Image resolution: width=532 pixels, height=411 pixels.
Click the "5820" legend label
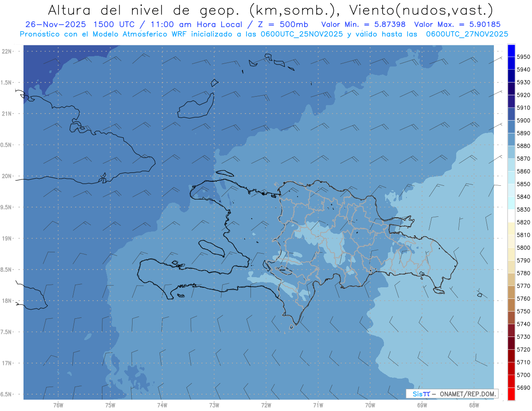(x=524, y=222)
